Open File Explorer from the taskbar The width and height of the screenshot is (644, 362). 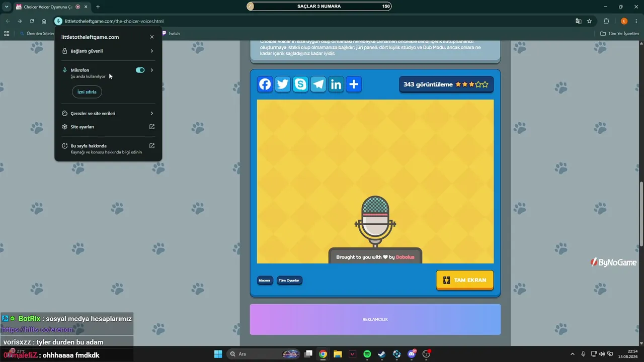(338, 354)
